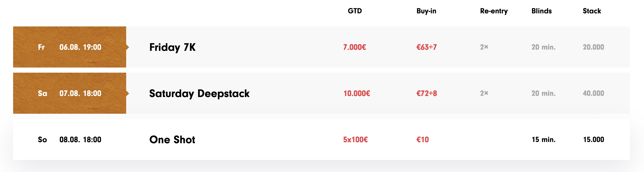Click the €72+8 buy-in price

(427, 93)
